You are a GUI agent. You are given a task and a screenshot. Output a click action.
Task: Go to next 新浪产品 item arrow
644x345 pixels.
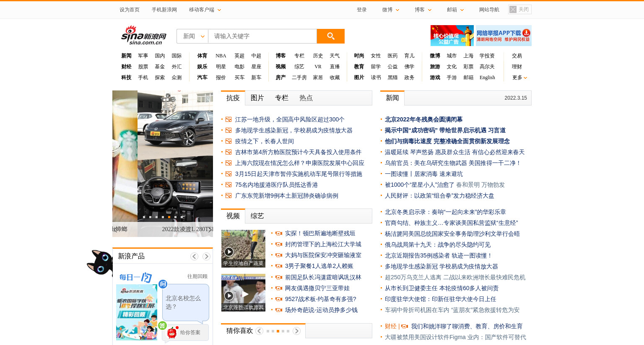pos(206,256)
